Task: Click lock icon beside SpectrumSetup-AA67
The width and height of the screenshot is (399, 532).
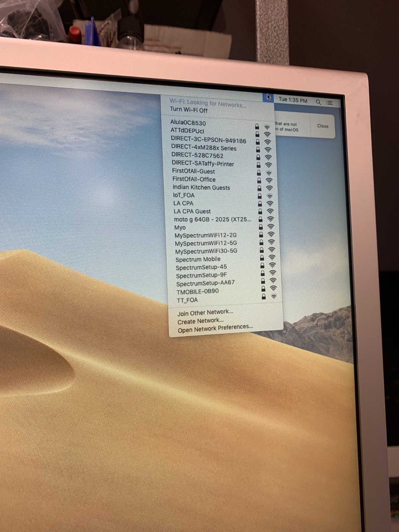Action: [263, 281]
